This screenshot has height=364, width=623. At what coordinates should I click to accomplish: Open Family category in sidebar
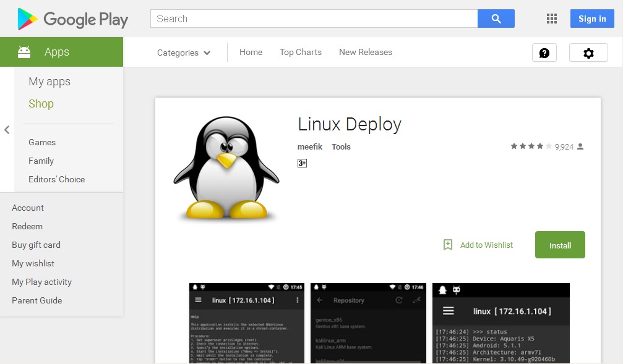point(41,161)
